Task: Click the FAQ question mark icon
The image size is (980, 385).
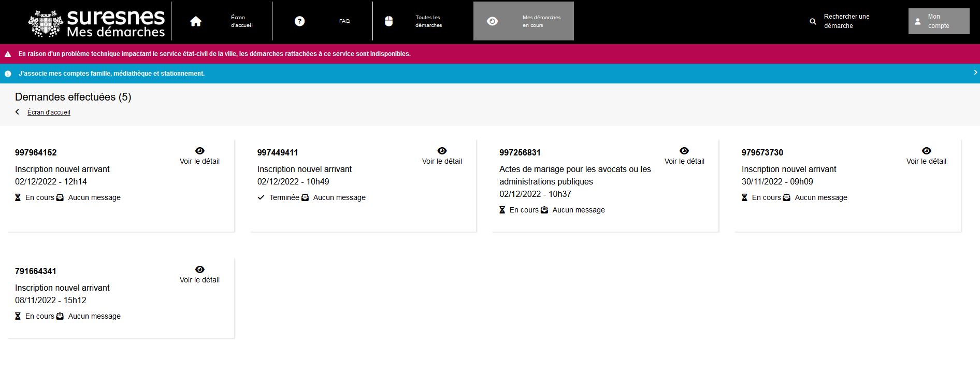Action: pyautogui.click(x=299, y=21)
